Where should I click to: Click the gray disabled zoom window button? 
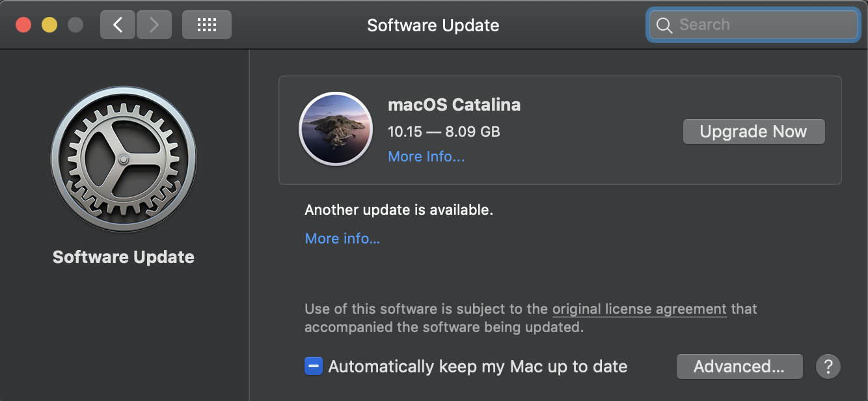pos(75,25)
